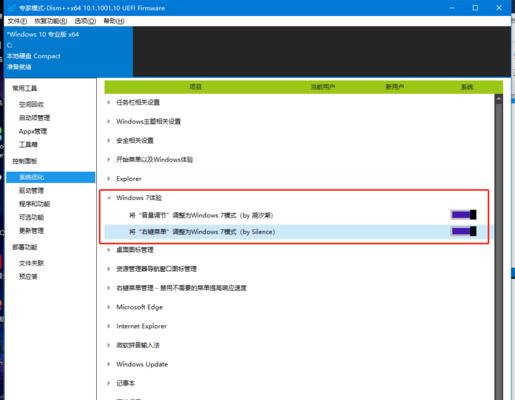The image size is (515, 400).
Task: Open 预应答 in the sidebar
Action: (28, 277)
